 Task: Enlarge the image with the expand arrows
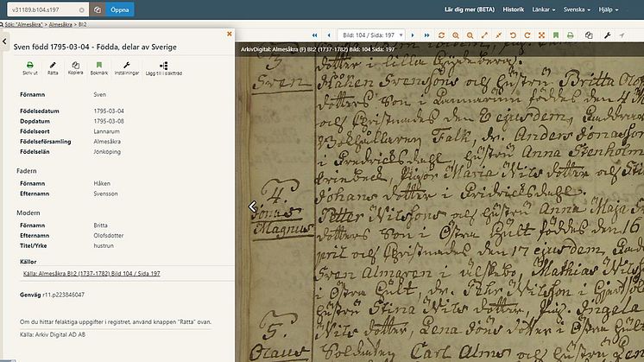484,35
